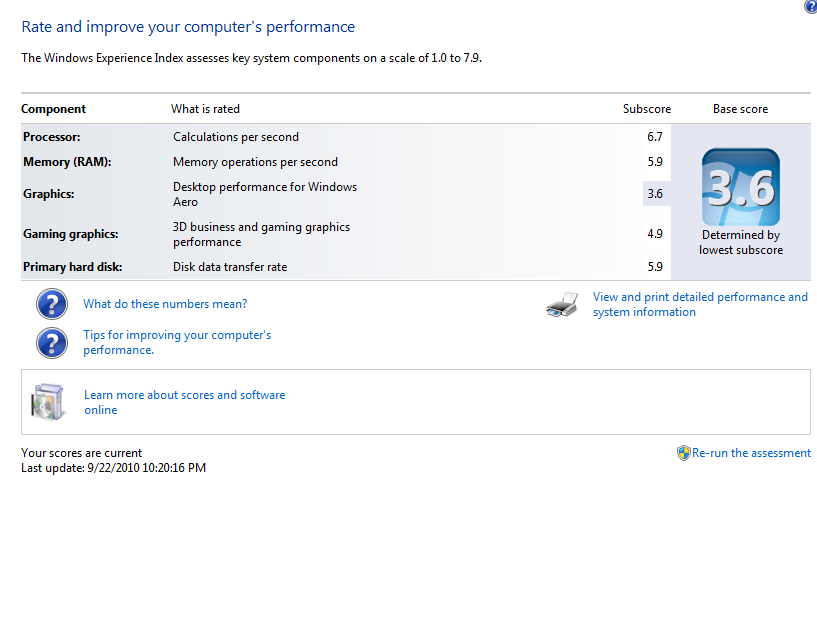Click 'Determined by lowest subscore' caption
The image size is (817, 629).
(x=741, y=242)
